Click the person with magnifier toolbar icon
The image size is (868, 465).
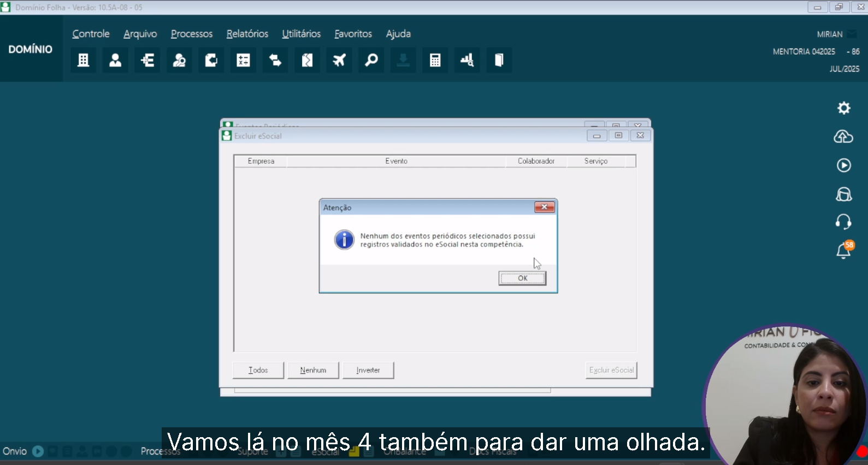[x=179, y=60]
